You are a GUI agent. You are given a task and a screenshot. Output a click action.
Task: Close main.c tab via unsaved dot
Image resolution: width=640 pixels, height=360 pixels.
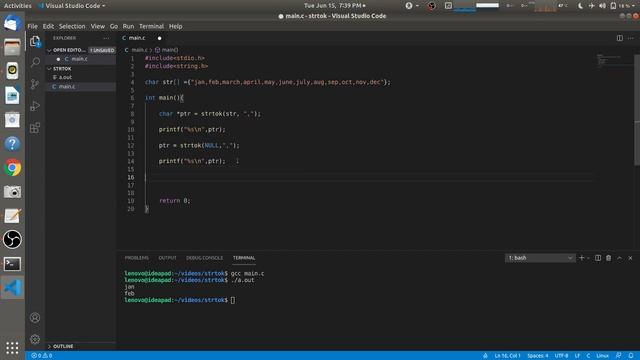coord(160,38)
